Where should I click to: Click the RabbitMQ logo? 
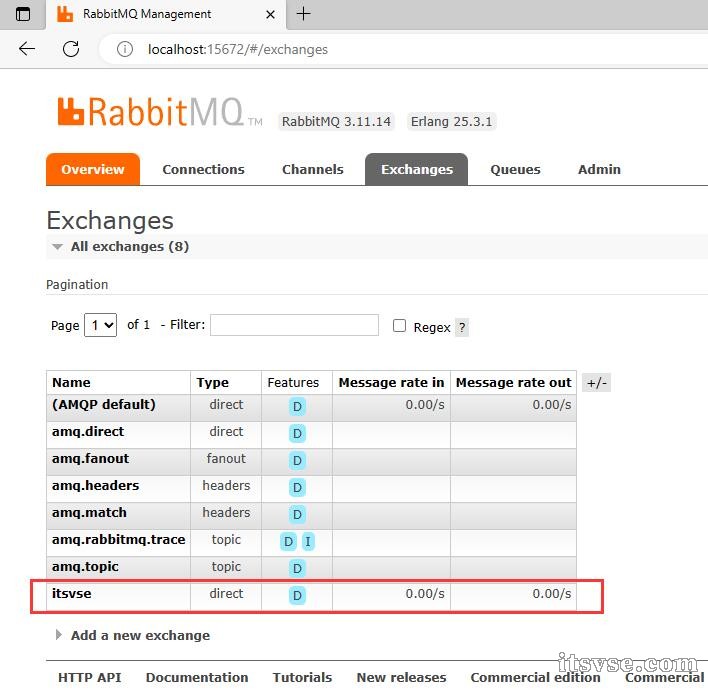pos(159,112)
